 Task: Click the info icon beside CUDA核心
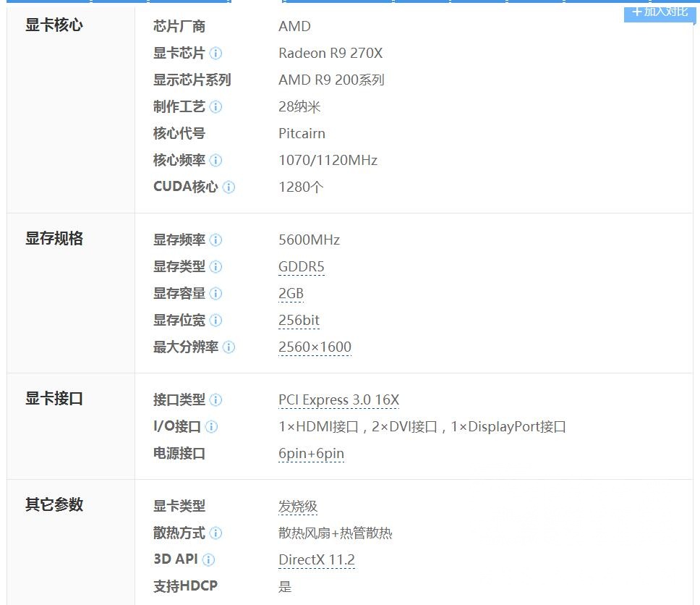click(x=229, y=187)
